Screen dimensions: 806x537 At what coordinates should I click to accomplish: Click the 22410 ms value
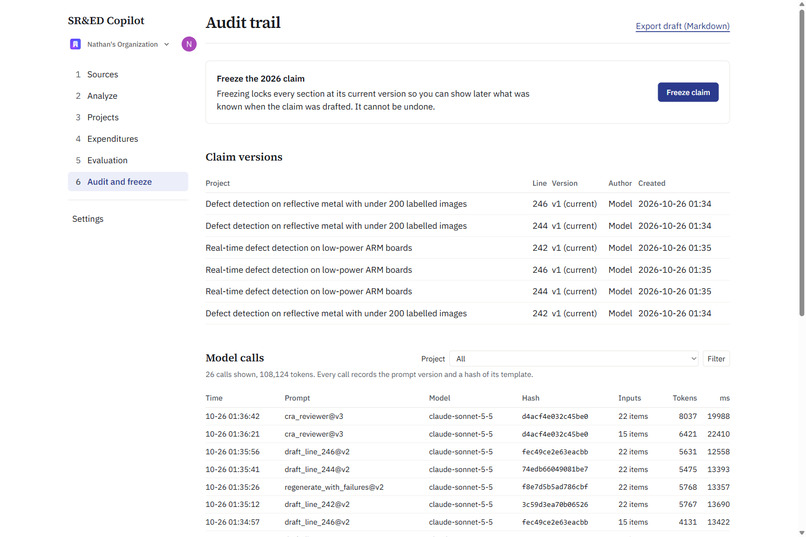718,434
